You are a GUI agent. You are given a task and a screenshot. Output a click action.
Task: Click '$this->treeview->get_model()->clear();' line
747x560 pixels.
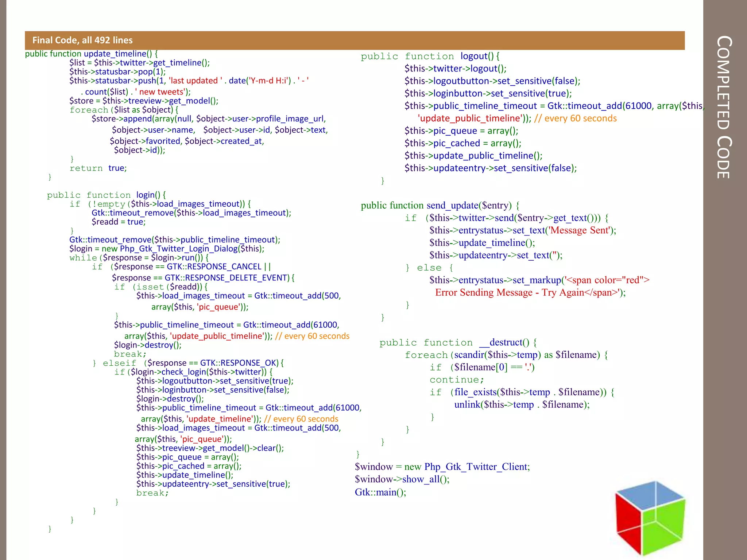[210, 448]
